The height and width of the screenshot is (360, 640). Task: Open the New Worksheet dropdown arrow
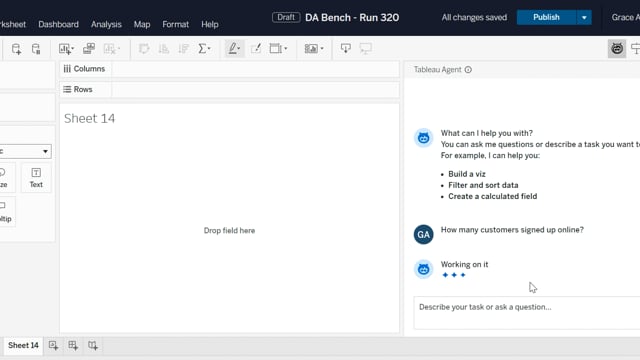73,49
